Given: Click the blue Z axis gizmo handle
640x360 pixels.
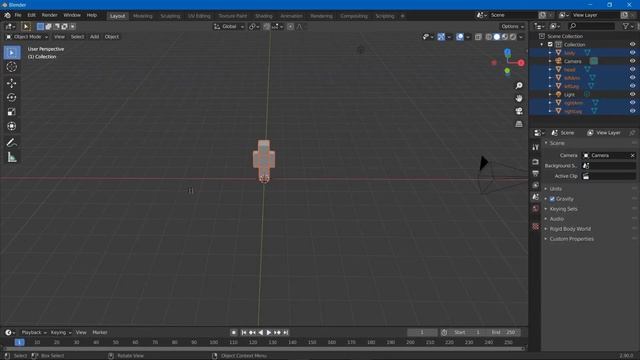Looking at the screenshot, I should point(507,52).
